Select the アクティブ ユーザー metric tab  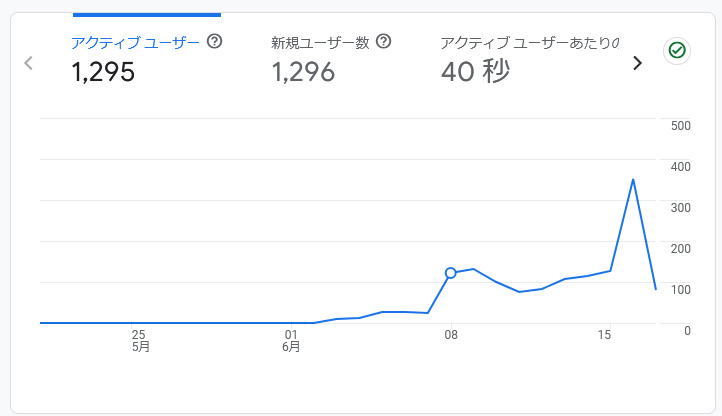[147, 60]
